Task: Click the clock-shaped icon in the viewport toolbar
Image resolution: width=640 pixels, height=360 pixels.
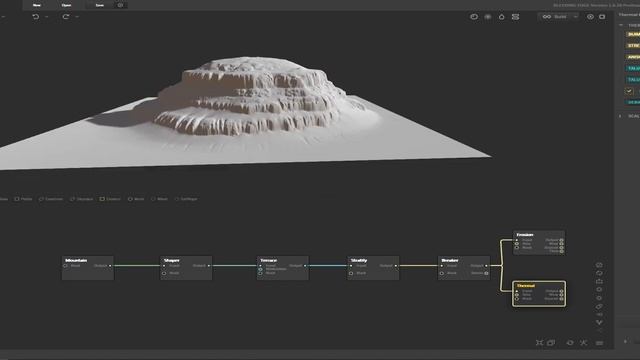Action: pos(474,17)
